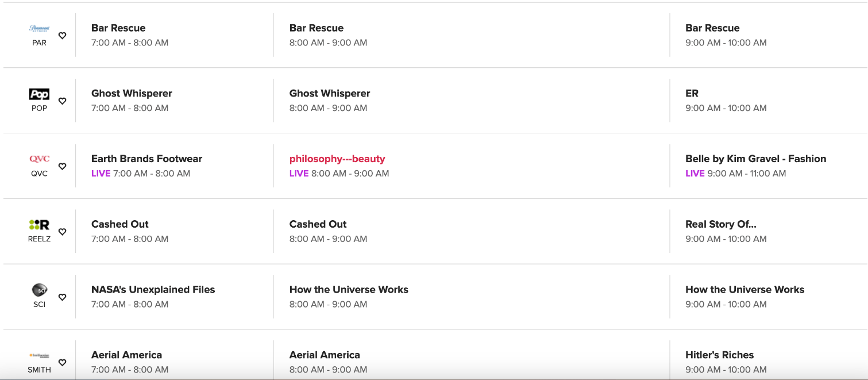Add SCI channel to favorites
The width and height of the screenshot is (868, 380).
(63, 297)
